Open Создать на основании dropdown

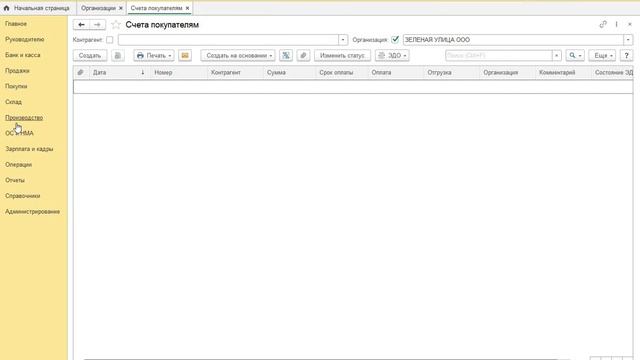click(238, 56)
